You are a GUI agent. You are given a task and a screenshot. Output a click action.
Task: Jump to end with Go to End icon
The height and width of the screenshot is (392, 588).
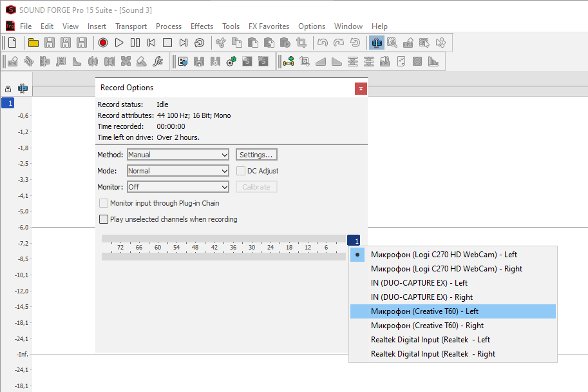pos(184,43)
